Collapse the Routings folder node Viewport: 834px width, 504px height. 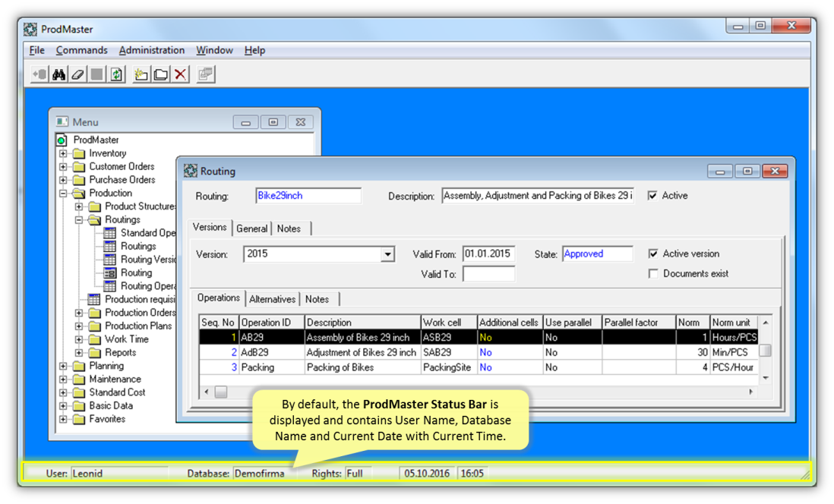[79, 219]
